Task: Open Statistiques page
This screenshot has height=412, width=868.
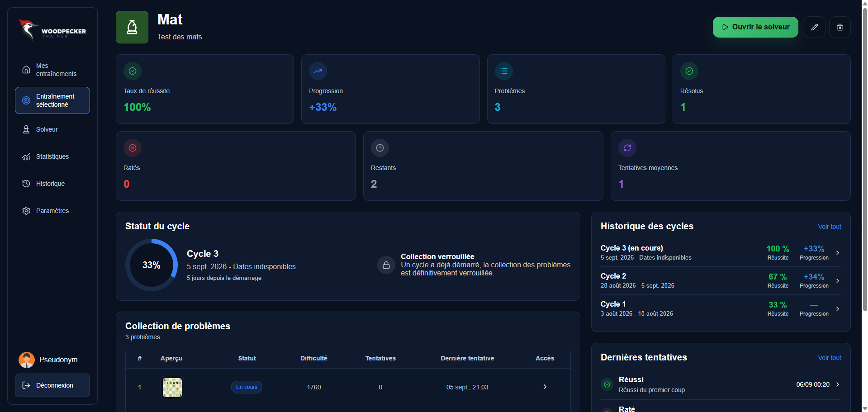Action: (52, 156)
